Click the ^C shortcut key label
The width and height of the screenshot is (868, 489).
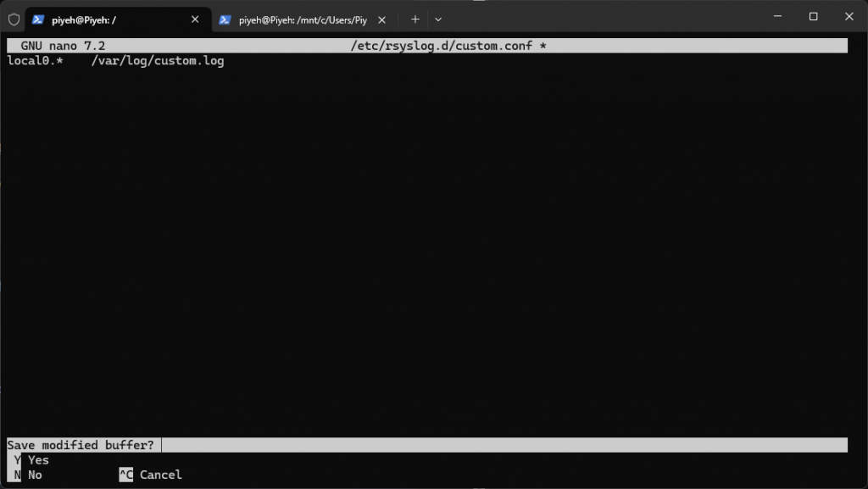[126, 475]
